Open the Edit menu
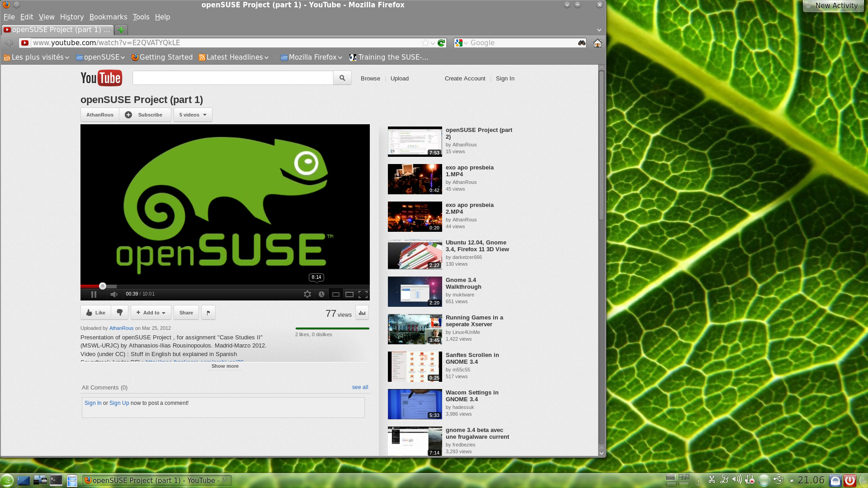868x488 pixels. coord(27,17)
